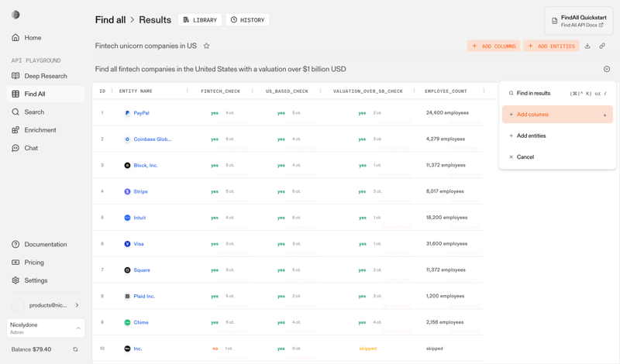Expand the query description chevron

coord(607,69)
